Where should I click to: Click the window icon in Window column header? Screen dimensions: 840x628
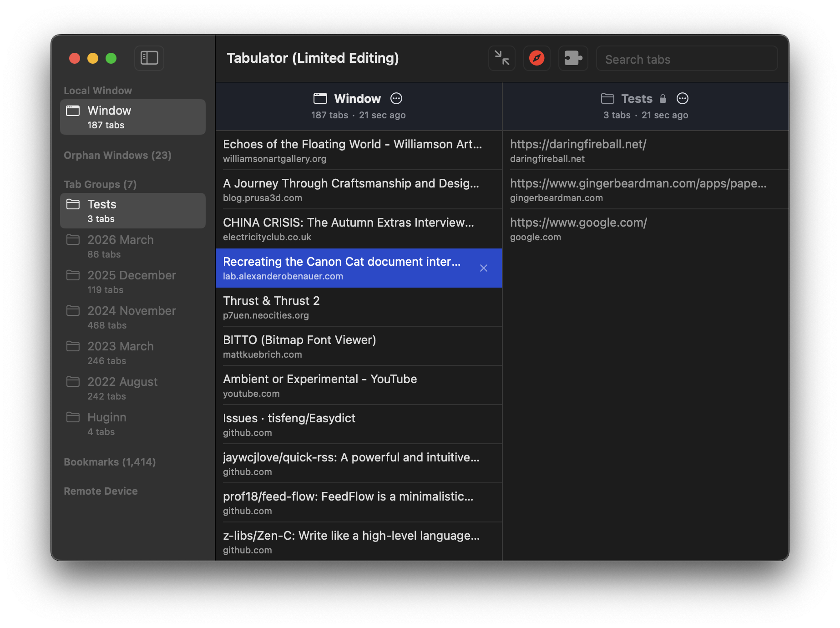point(320,98)
